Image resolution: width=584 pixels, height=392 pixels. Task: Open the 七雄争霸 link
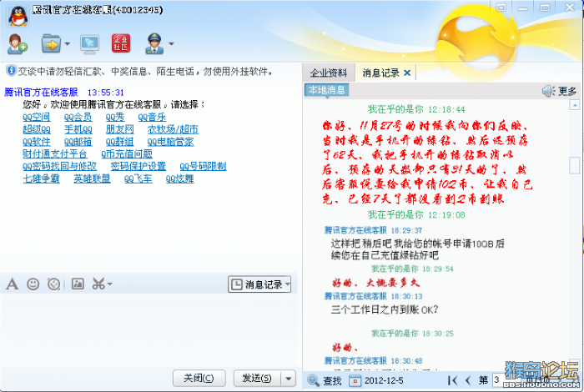pyautogui.click(x=41, y=178)
